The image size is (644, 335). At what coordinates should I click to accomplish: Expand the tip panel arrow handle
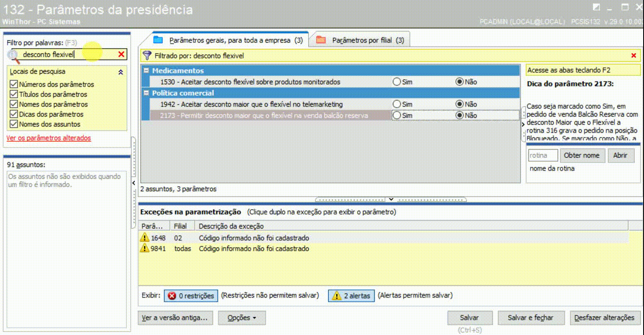[523, 124]
